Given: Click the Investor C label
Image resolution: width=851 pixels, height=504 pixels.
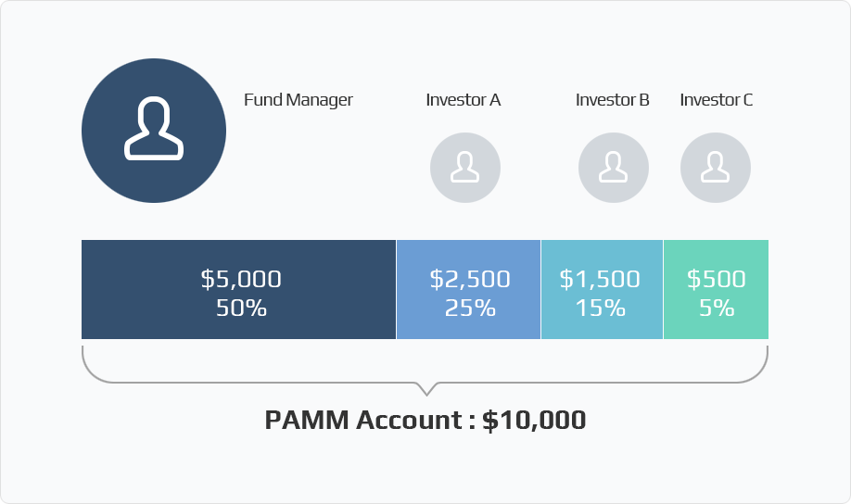Looking at the screenshot, I should (716, 100).
